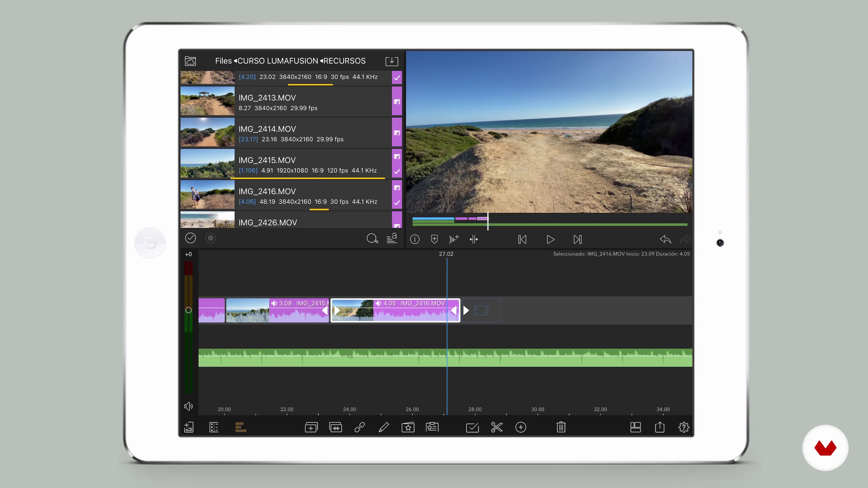Open library sort options icon
The image size is (868, 488).
pyautogui.click(x=392, y=238)
